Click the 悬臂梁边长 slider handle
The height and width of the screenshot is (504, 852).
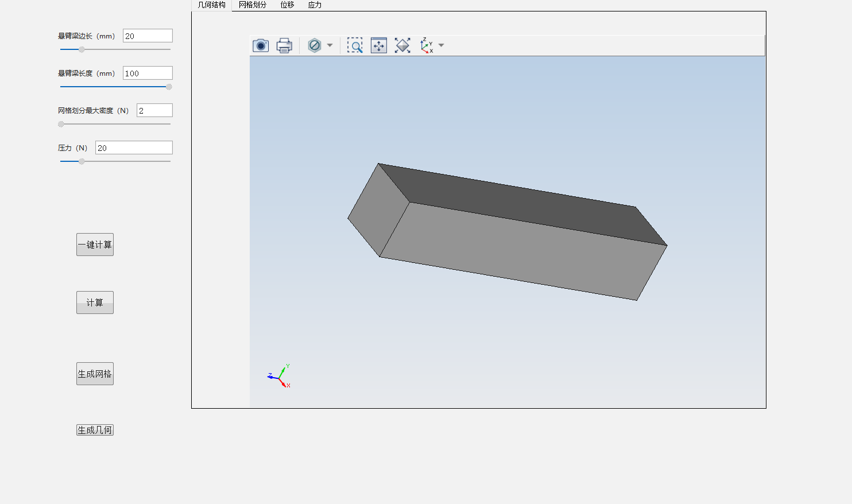(x=82, y=49)
